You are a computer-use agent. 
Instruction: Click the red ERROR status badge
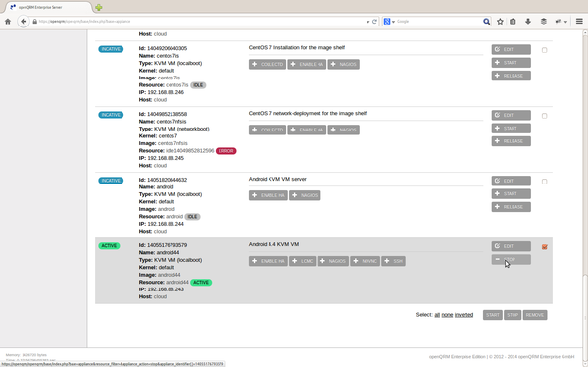[x=225, y=151]
